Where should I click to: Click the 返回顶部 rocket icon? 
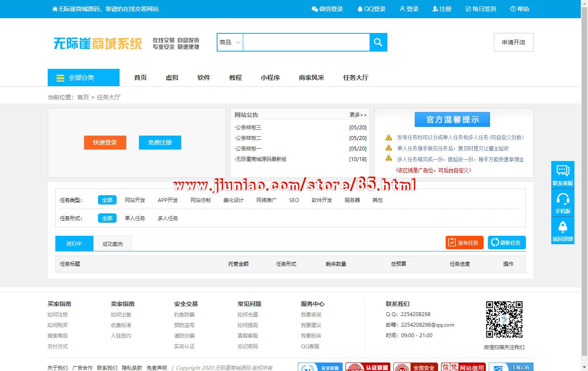tap(563, 227)
